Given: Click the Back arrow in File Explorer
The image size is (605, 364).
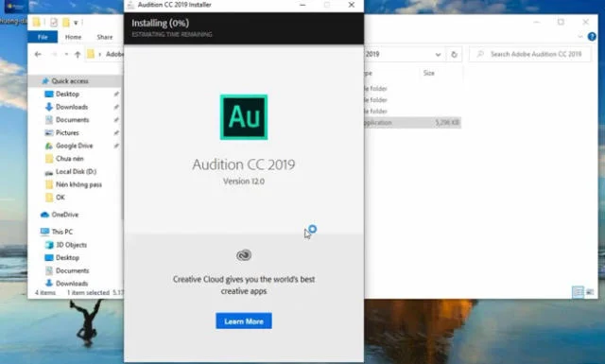Looking at the screenshot, I should click(x=38, y=55).
